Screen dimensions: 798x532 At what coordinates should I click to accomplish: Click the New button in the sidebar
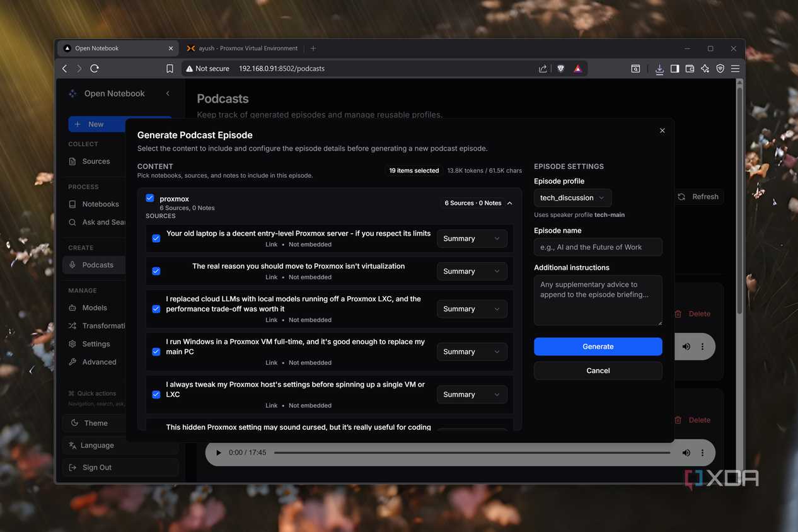click(96, 124)
